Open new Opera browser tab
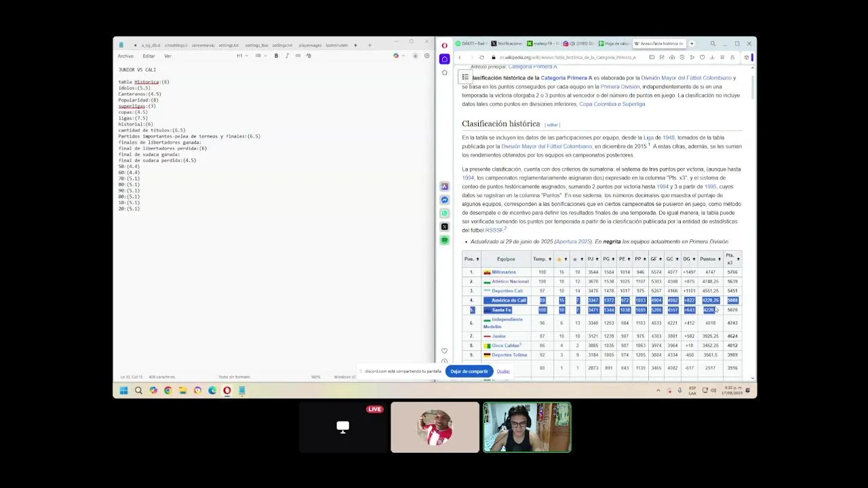 point(692,43)
